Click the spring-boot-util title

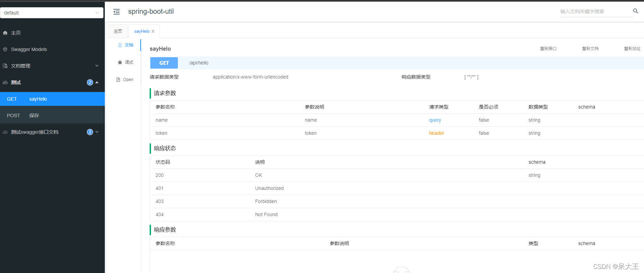pos(151,12)
